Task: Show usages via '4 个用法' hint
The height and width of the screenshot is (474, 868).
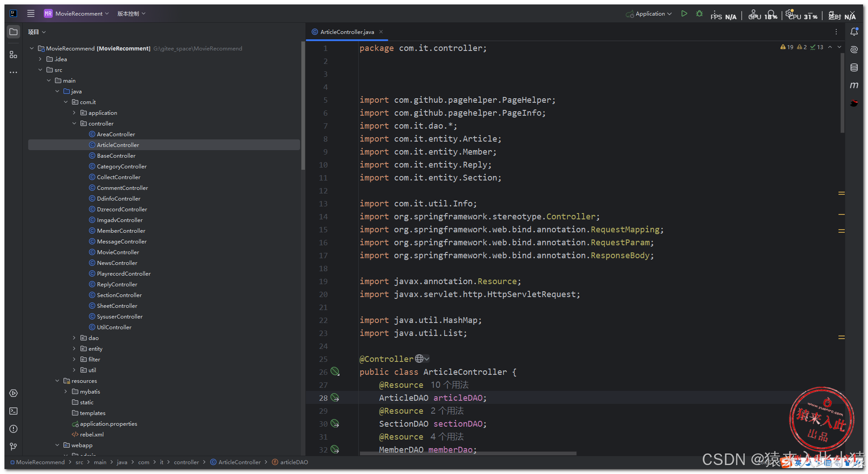Action: [x=447, y=436]
